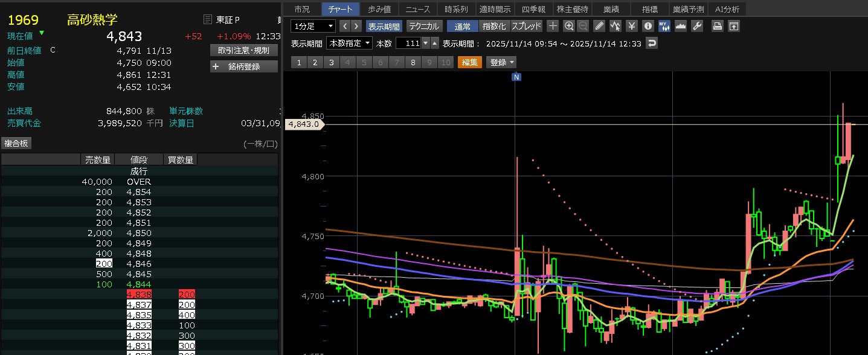Viewport: 868px width, 355px height.
Task: Zoom in the chart with magnifier plus
Action: pyautogui.click(x=568, y=26)
